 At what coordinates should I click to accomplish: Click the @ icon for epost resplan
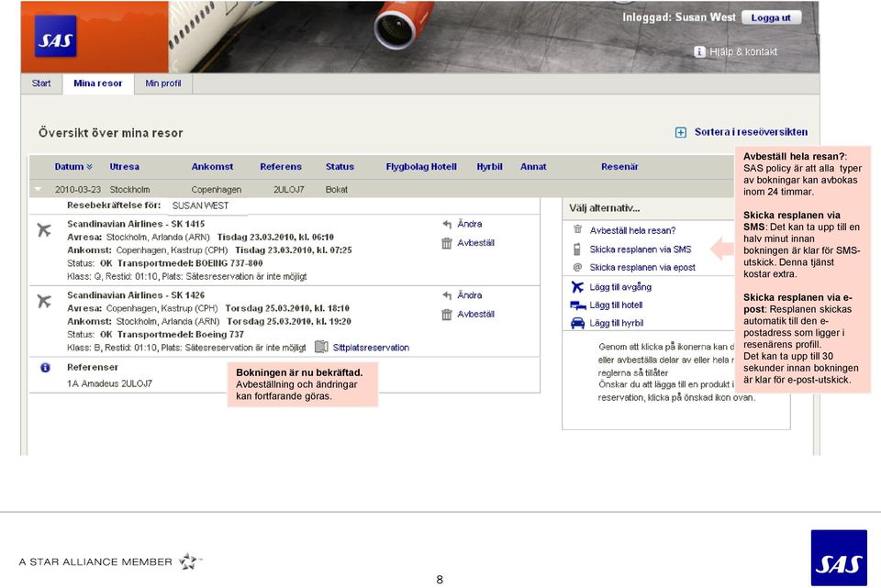point(577,267)
